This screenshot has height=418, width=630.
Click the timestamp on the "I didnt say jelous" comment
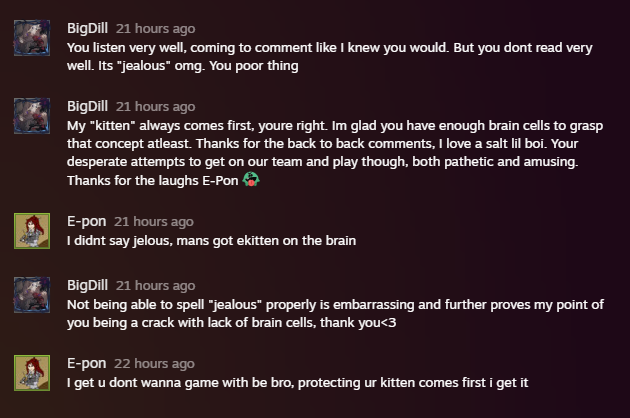point(153,222)
